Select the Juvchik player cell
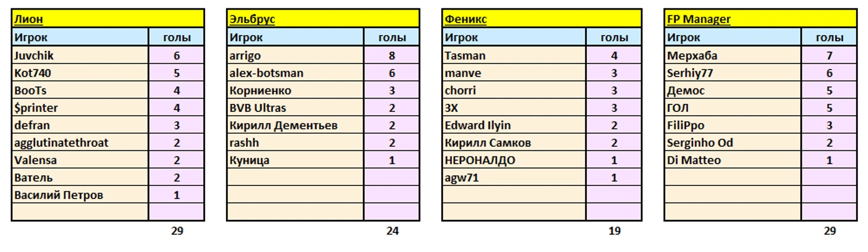Screen dimensions: 868x252 coord(33,56)
